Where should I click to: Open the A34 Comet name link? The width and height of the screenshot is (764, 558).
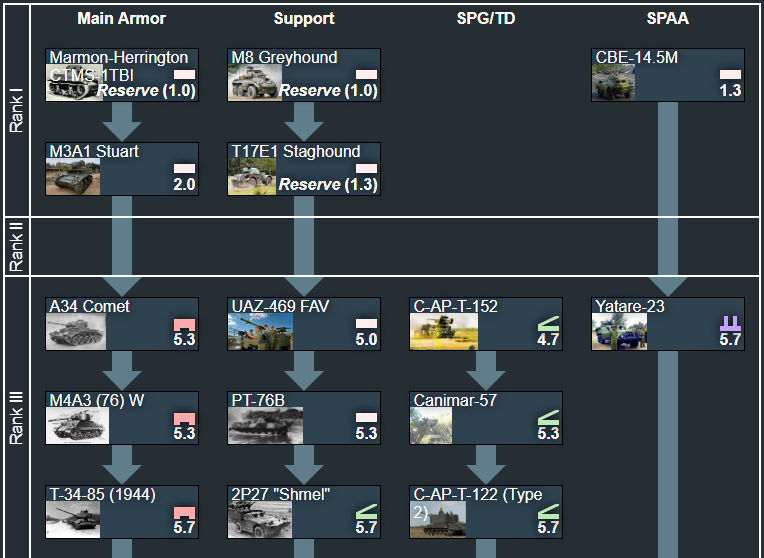(90, 307)
